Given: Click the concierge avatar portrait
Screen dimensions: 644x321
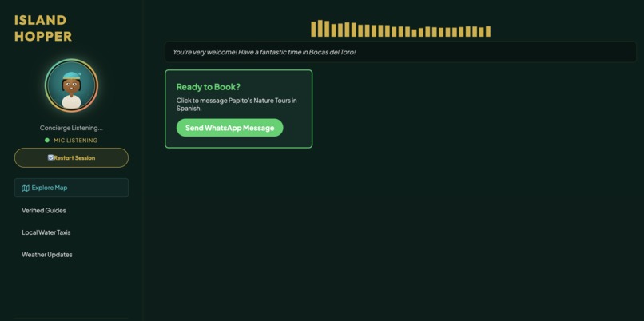Looking at the screenshot, I should pyautogui.click(x=71, y=85).
